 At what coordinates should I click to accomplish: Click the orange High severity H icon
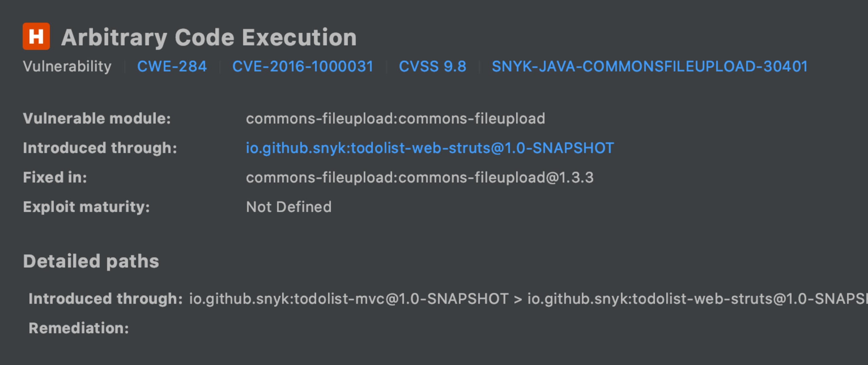click(x=36, y=36)
